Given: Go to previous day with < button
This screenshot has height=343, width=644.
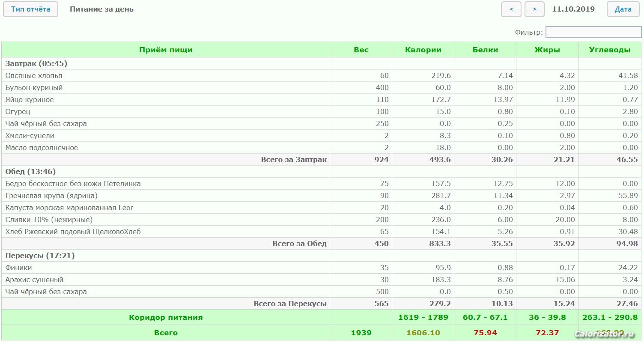Looking at the screenshot, I should point(511,9).
